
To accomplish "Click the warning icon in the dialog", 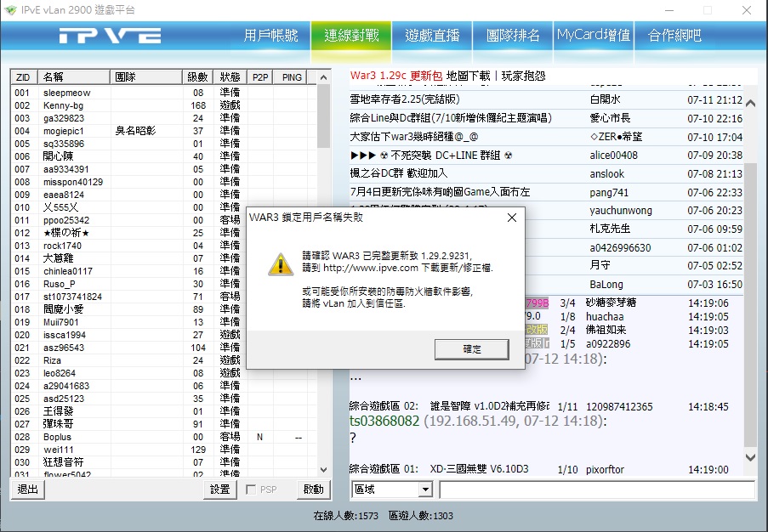I will point(281,265).
